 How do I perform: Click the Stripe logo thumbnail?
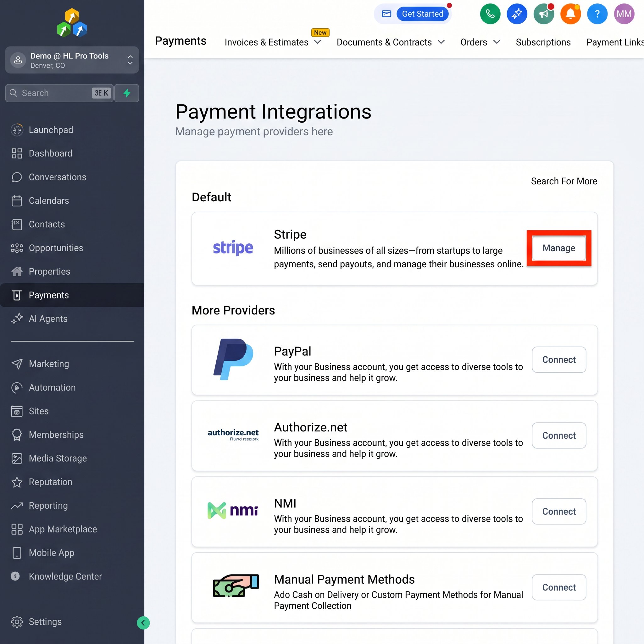coord(233,248)
